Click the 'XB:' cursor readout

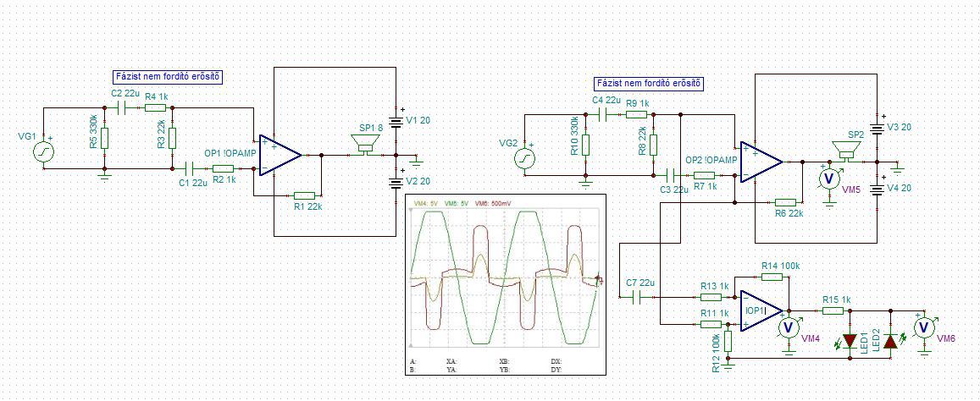click(x=504, y=361)
